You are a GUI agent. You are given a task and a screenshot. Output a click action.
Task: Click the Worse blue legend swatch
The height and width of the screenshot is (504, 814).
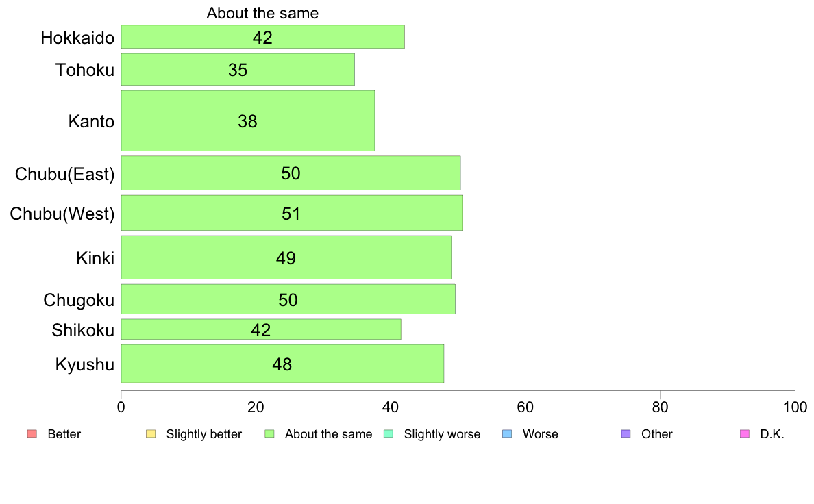coord(507,434)
